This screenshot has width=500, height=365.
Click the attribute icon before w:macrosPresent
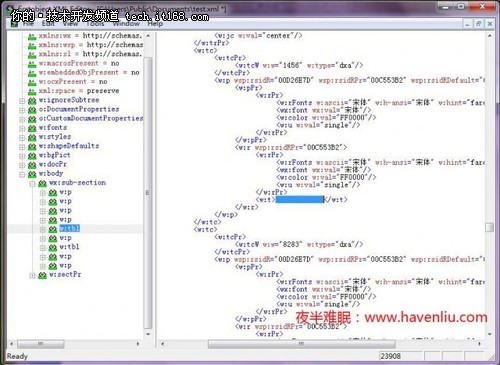(x=32, y=64)
